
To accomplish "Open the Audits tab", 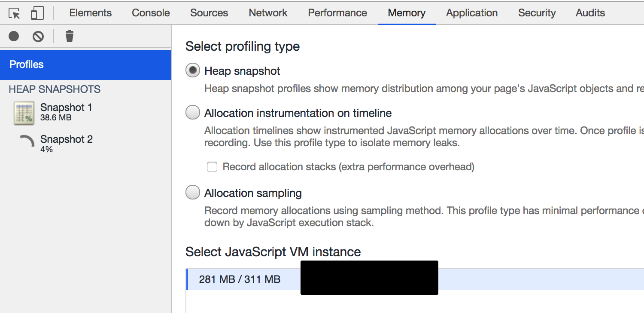I will (x=590, y=13).
